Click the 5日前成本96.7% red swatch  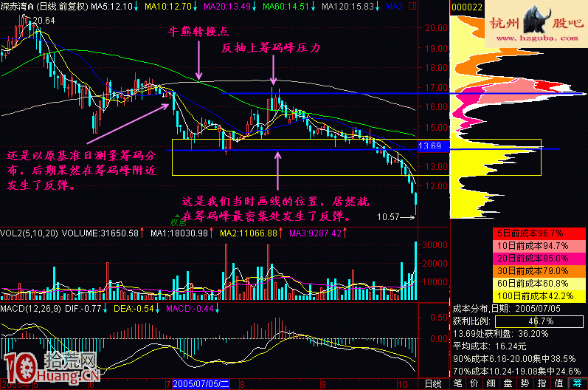click(x=539, y=233)
